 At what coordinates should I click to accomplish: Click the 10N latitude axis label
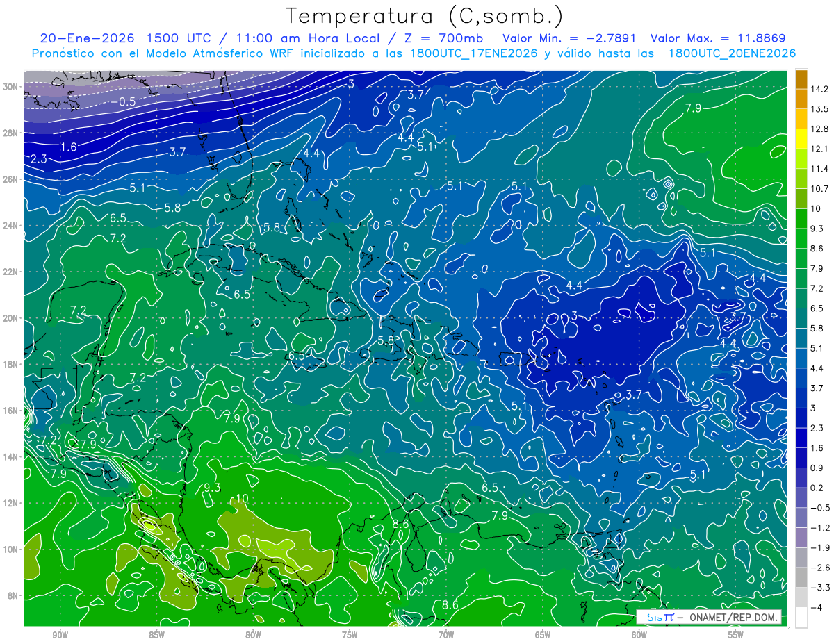click(10, 550)
